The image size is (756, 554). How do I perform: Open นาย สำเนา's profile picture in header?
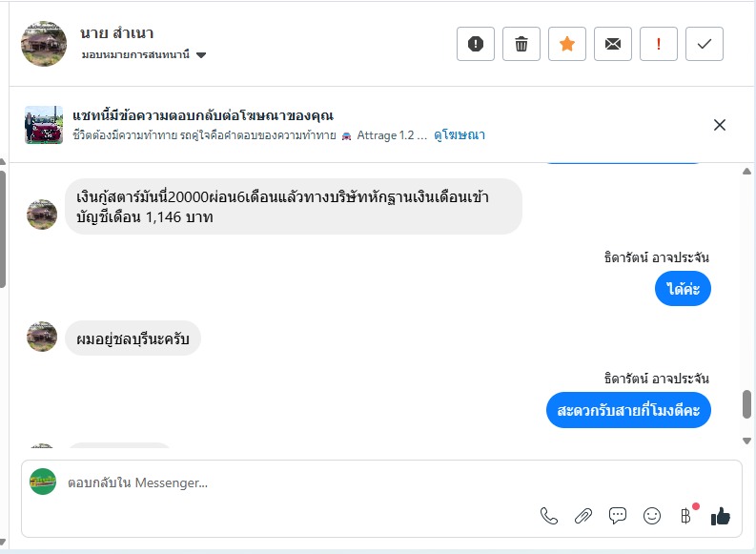click(44, 44)
